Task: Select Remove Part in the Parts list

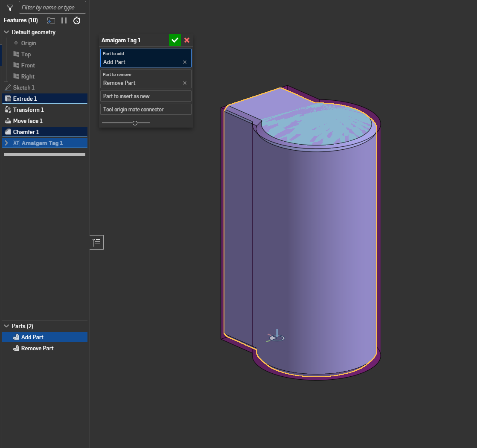Action: (x=37, y=348)
